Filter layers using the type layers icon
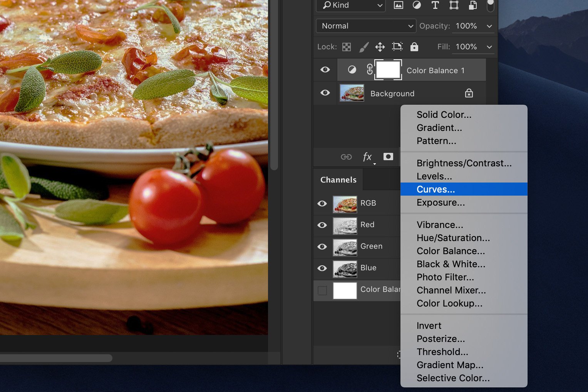The width and height of the screenshot is (588, 392). coord(435,5)
